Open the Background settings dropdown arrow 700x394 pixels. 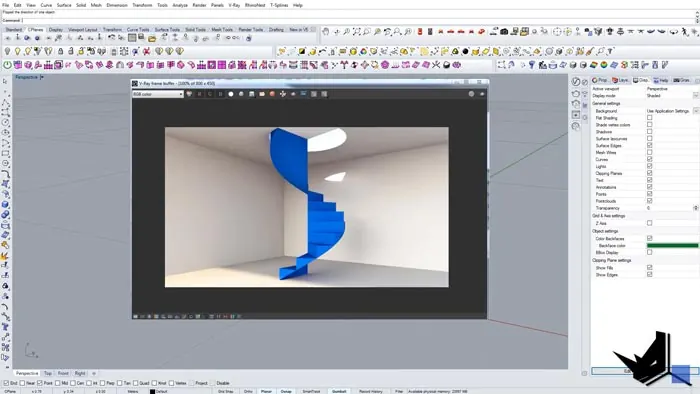click(696, 111)
